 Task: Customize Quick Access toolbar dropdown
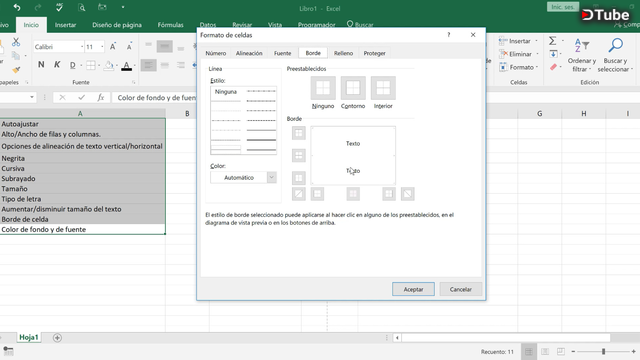pyautogui.click(x=123, y=7)
